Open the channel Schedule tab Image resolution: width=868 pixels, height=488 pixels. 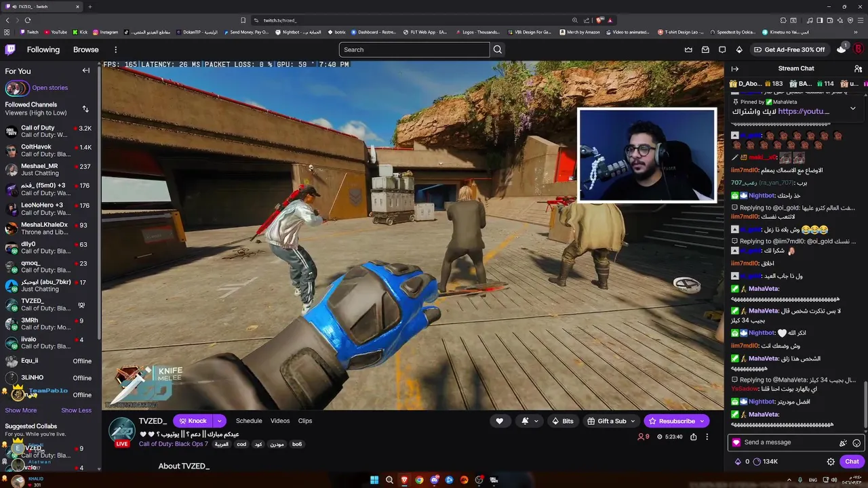(249, 421)
